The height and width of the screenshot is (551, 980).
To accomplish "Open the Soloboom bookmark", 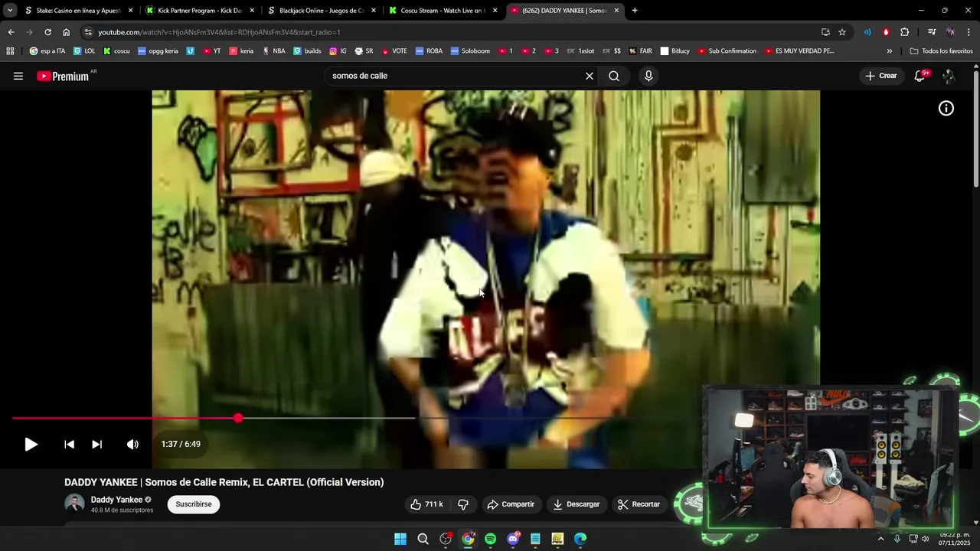I will click(x=470, y=51).
